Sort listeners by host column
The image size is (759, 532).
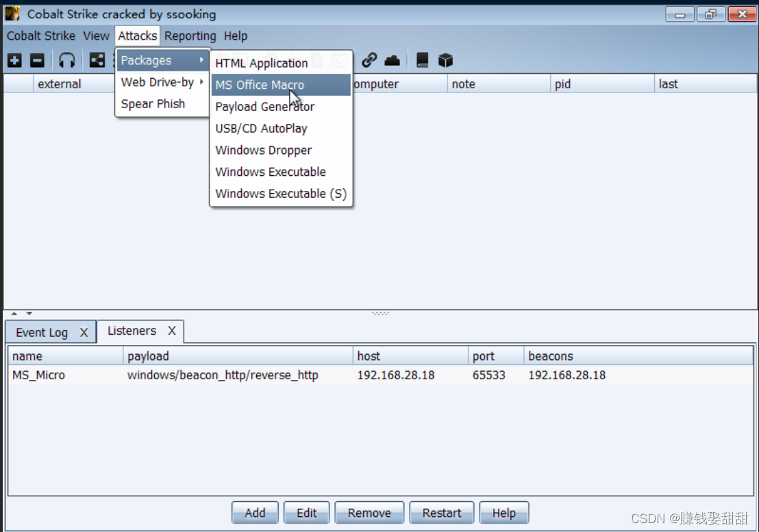[x=410, y=356]
